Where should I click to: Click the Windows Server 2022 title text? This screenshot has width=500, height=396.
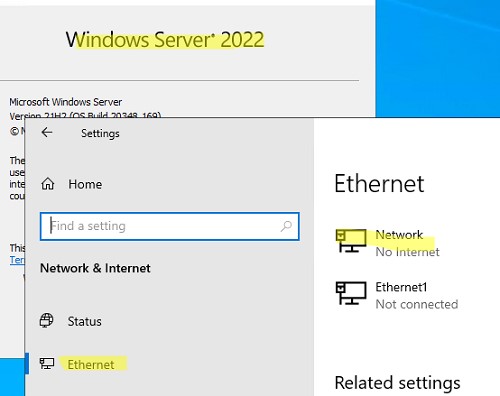point(165,40)
